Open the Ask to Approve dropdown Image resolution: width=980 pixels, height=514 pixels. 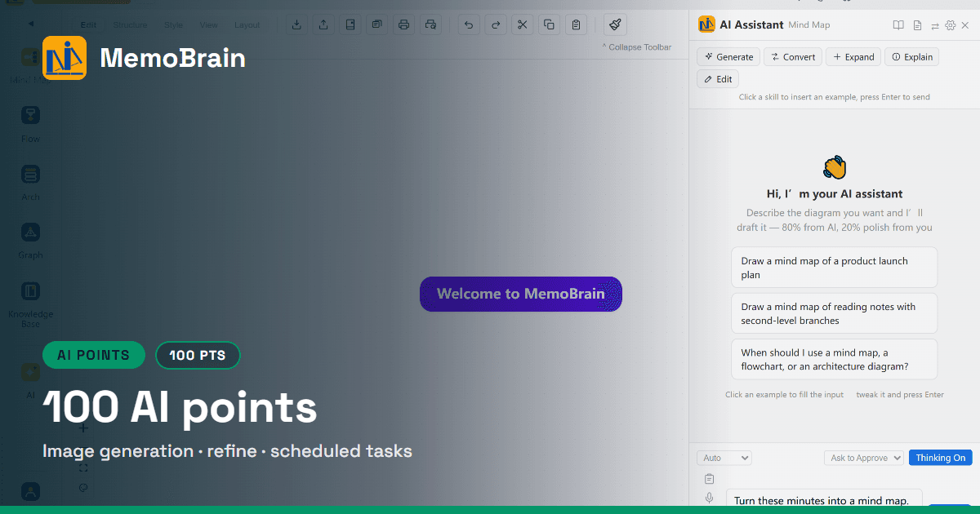(863, 458)
